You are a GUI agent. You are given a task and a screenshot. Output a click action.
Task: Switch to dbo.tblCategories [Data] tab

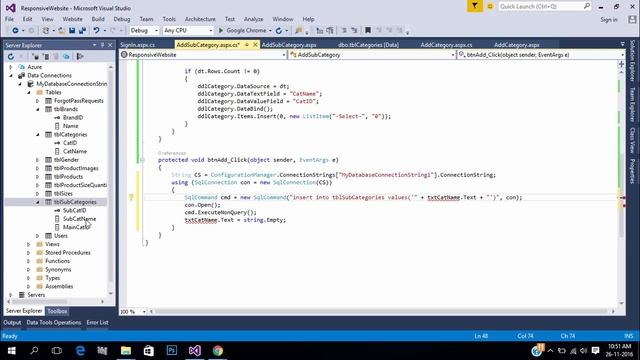pos(369,45)
